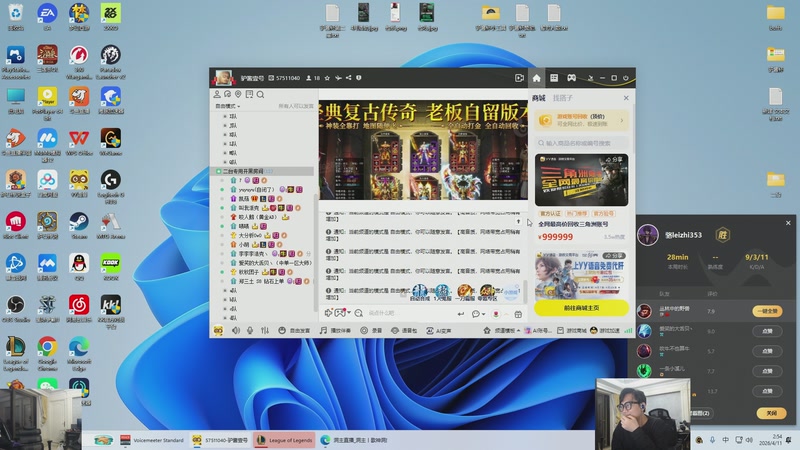Click the 播放伴奏 music accompaniment button
The height and width of the screenshot is (450, 800).
click(x=335, y=331)
